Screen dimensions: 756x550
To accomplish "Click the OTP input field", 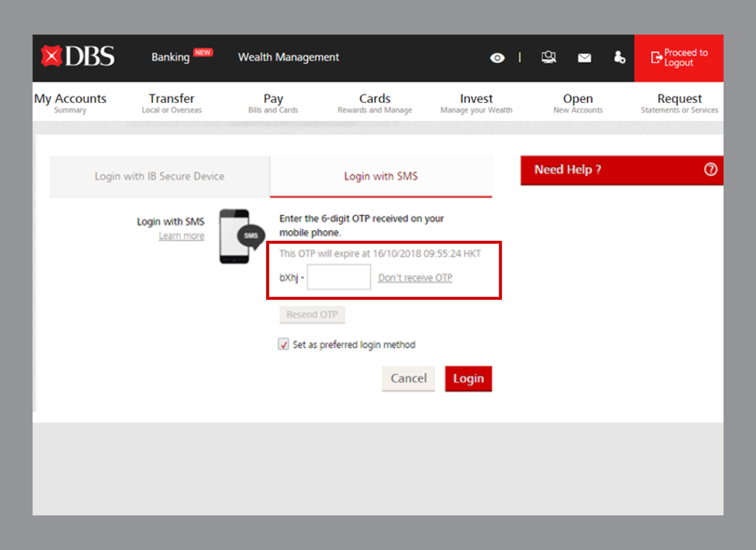I will coord(339,277).
